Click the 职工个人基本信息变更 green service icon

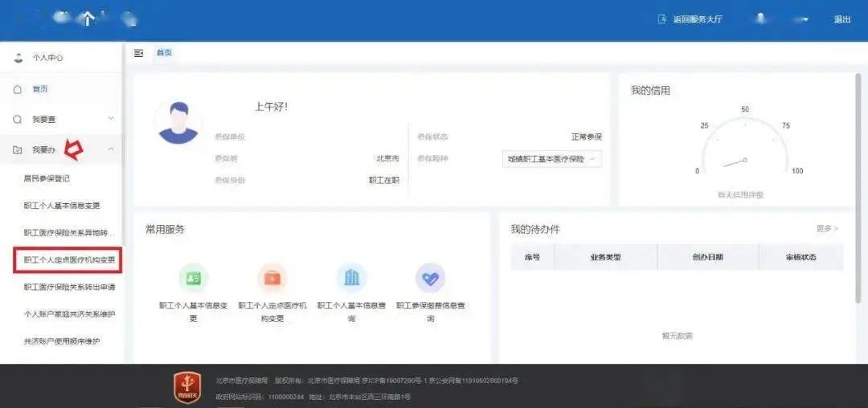(193, 278)
